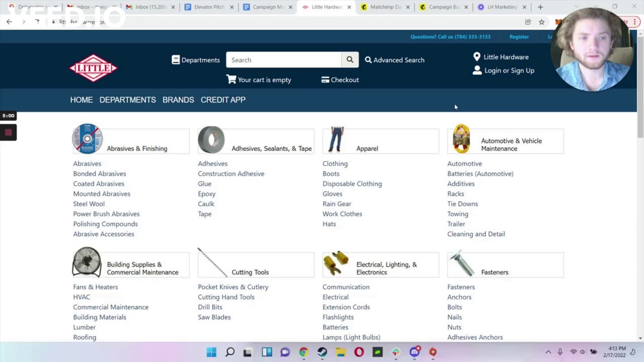Go back with browser back arrow
The image size is (644, 362).
point(9,22)
